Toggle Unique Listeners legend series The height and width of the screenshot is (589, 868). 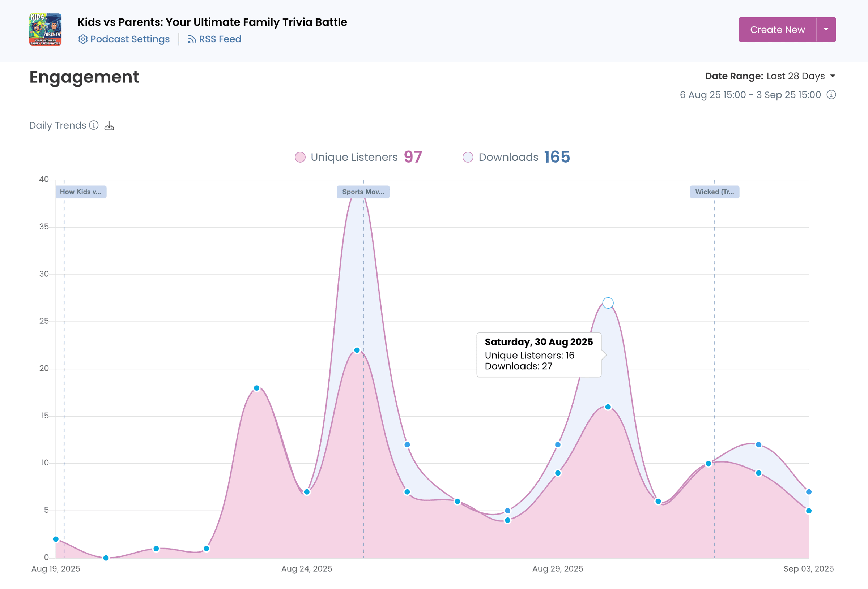tap(354, 157)
